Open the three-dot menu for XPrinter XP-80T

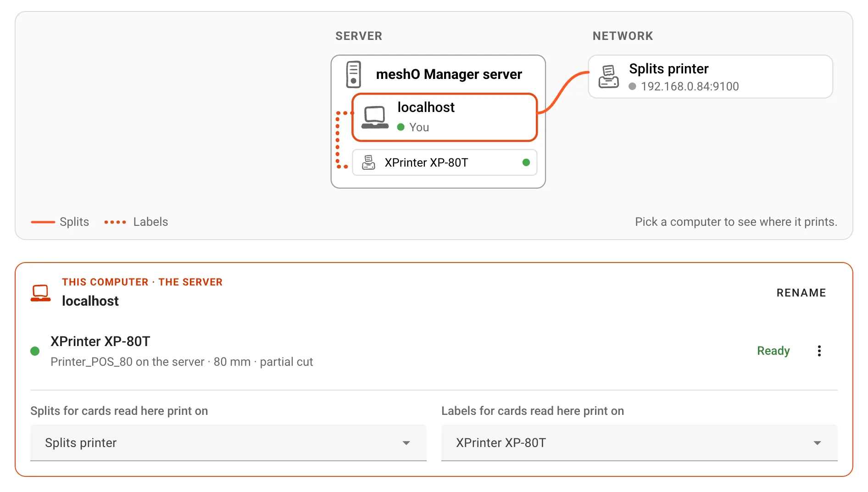tap(819, 351)
